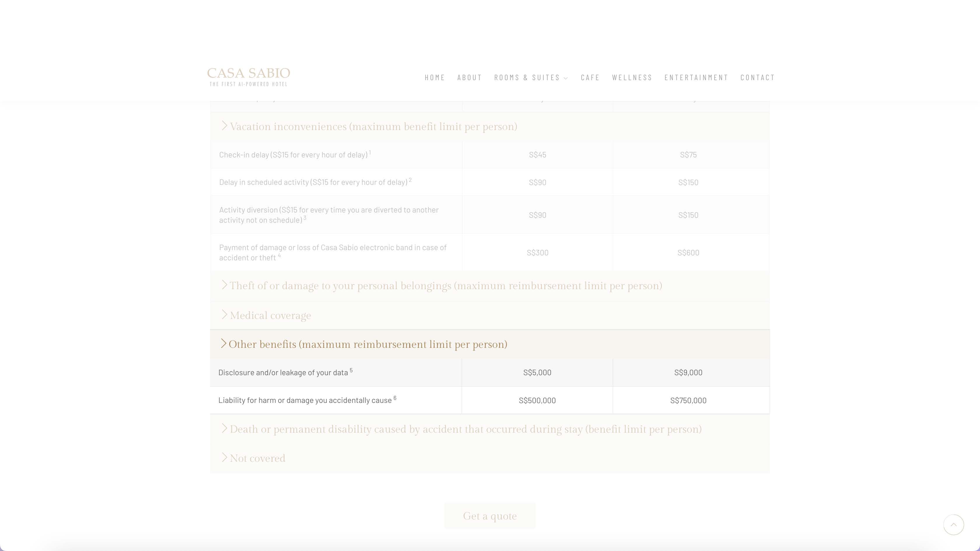Visit the Entertainment page
This screenshot has width=980, height=551.
(x=696, y=78)
